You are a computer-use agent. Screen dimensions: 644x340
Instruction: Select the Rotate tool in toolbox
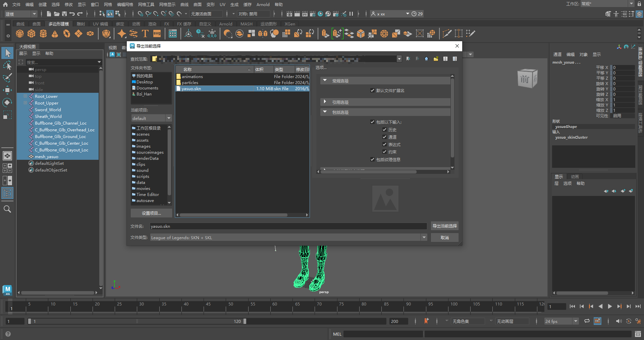7,103
